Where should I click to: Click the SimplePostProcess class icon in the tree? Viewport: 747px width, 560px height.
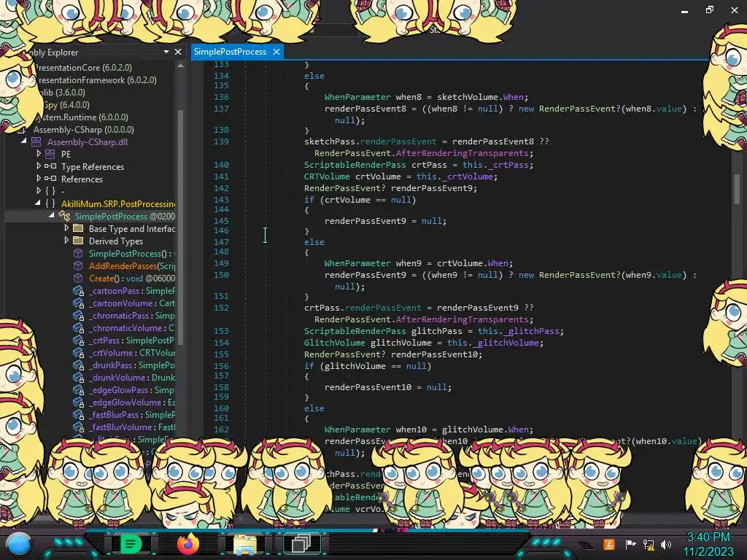64,216
